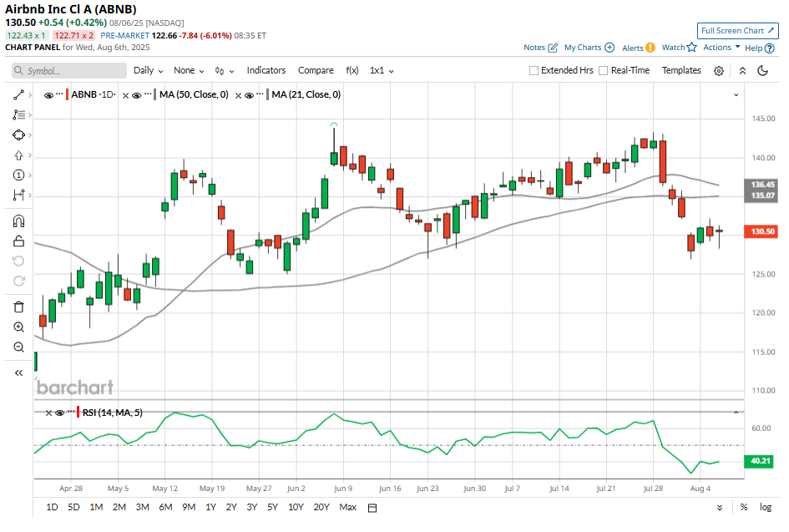The height and width of the screenshot is (532, 789).
Task: Hide the MA (50, Close, 0) line
Action: (136, 95)
